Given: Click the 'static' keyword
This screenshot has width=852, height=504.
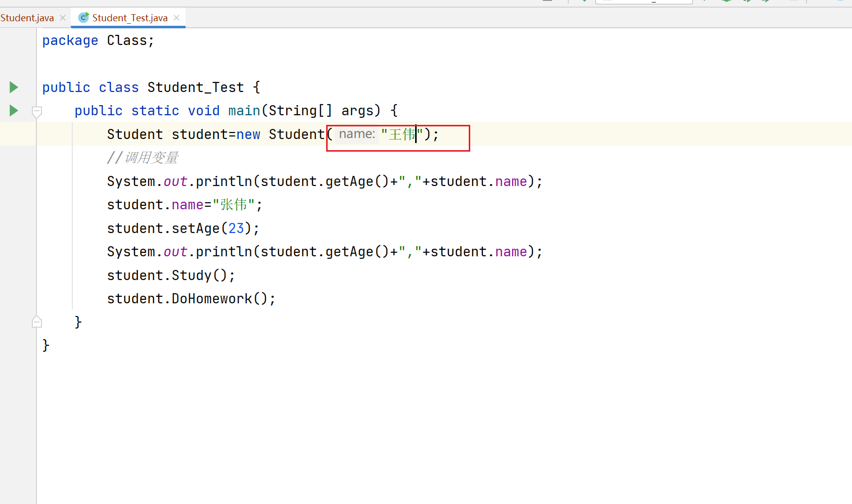Looking at the screenshot, I should (x=155, y=111).
